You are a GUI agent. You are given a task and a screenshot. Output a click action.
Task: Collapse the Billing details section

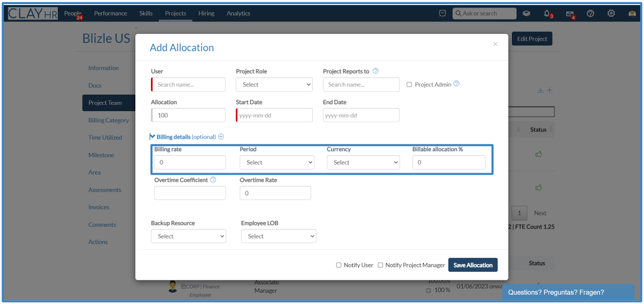pyautogui.click(x=152, y=137)
